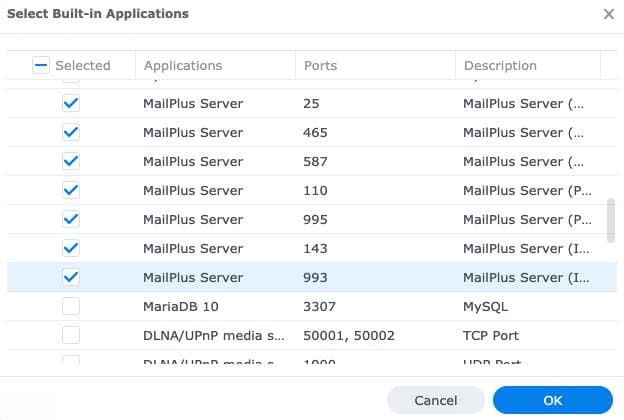Select MailPlus Server name in port 995 row

point(193,219)
